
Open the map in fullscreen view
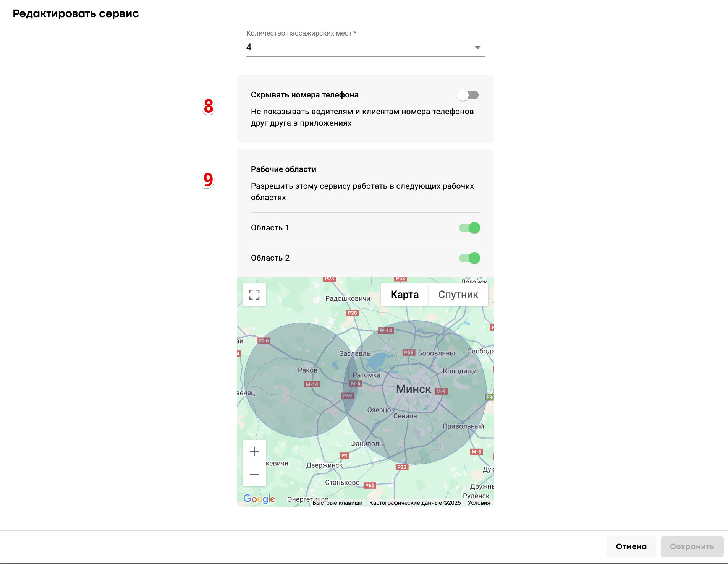(254, 295)
